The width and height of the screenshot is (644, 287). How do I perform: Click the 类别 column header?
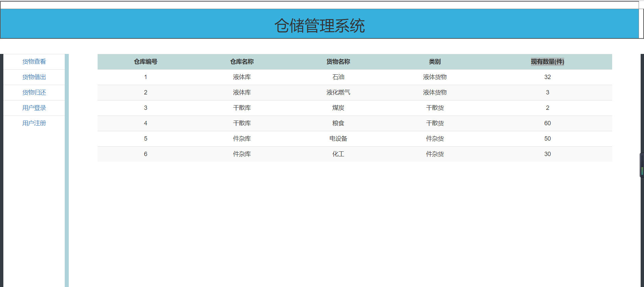coord(435,62)
